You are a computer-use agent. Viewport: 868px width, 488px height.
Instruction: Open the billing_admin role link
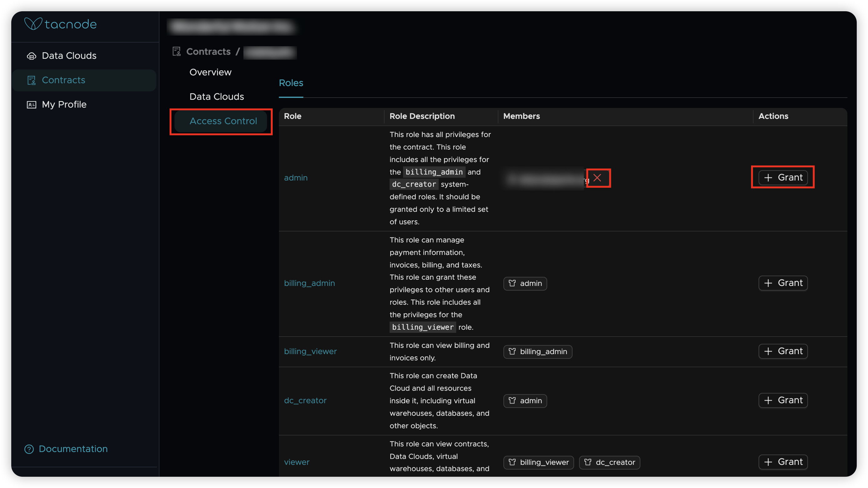pos(309,283)
